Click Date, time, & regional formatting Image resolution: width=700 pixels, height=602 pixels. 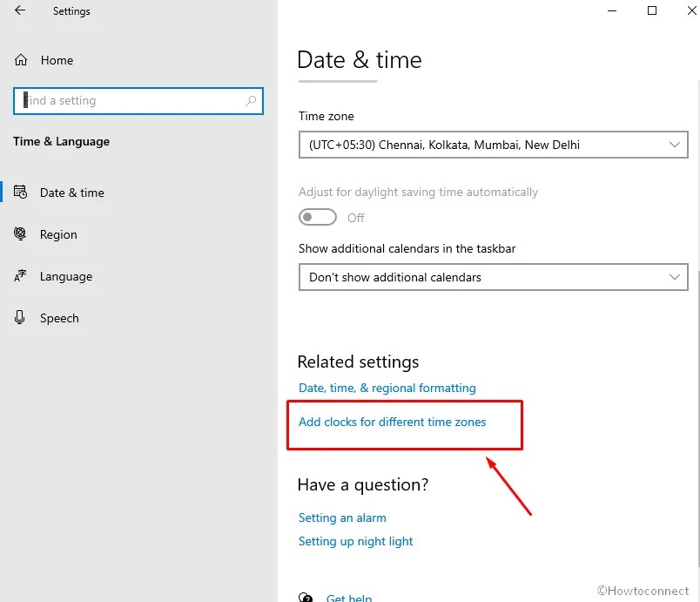point(387,388)
